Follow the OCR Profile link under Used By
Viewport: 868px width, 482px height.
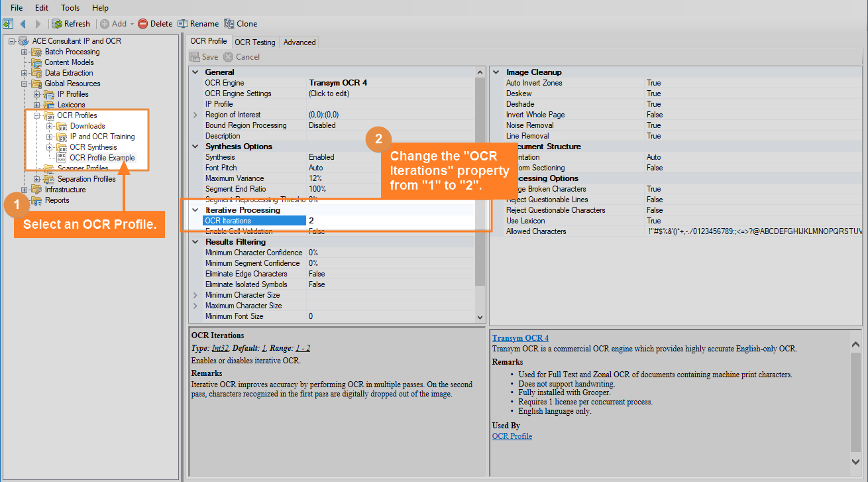point(512,436)
